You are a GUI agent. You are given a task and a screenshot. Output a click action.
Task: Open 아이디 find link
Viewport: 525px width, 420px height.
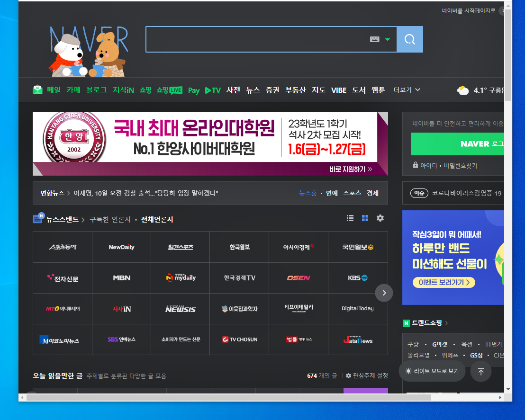[428, 166]
